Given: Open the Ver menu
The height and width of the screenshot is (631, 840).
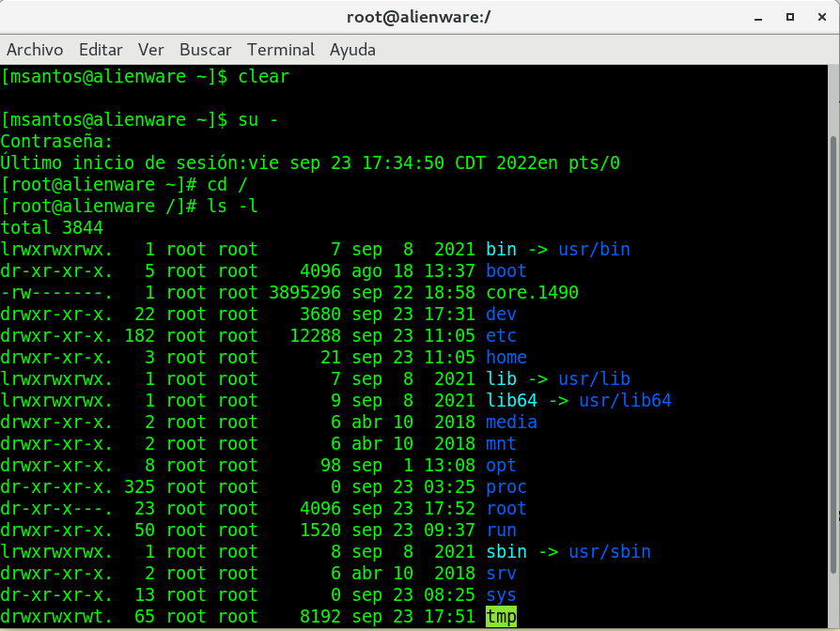Looking at the screenshot, I should coord(150,50).
